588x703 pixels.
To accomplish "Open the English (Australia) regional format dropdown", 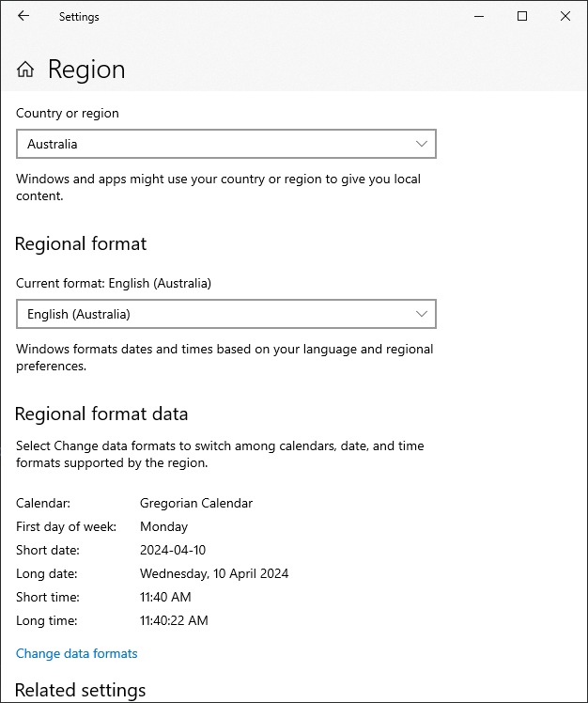I will pyautogui.click(x=225, y=314).
